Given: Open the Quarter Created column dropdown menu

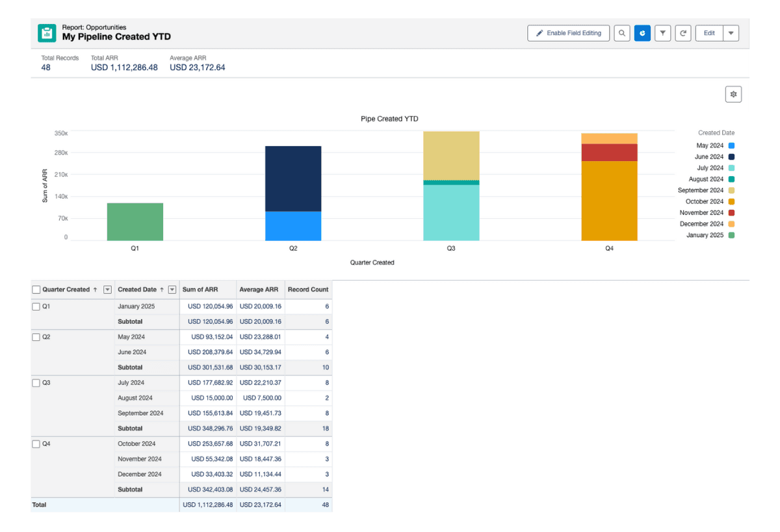Looking at the screenshot, I should tap(108, 290).
